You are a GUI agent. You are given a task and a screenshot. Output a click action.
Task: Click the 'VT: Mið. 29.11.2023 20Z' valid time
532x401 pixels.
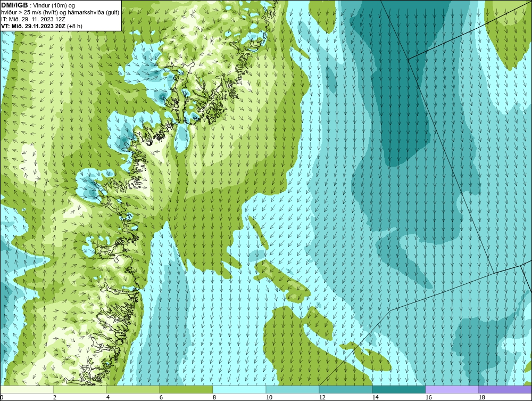(x=33, y=26)
